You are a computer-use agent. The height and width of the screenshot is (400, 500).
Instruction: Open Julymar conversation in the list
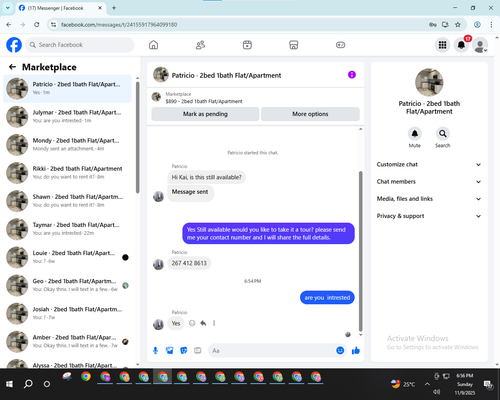(x=67, y=116)
